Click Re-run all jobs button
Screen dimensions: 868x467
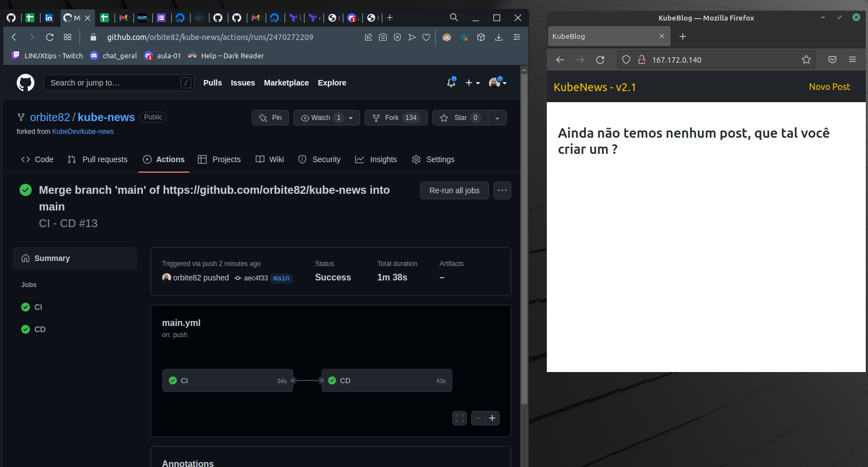[455, 190]
